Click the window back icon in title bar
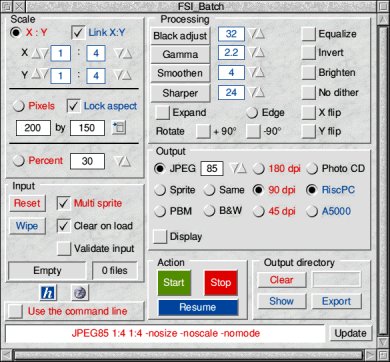The width and height of the screenshot is (390, 362). click(8, 6)
